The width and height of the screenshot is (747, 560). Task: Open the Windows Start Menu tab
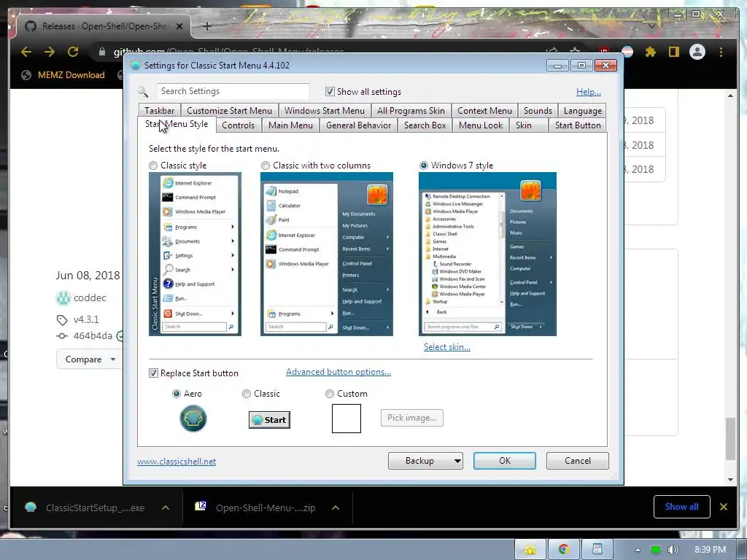[x=325, y=111]
